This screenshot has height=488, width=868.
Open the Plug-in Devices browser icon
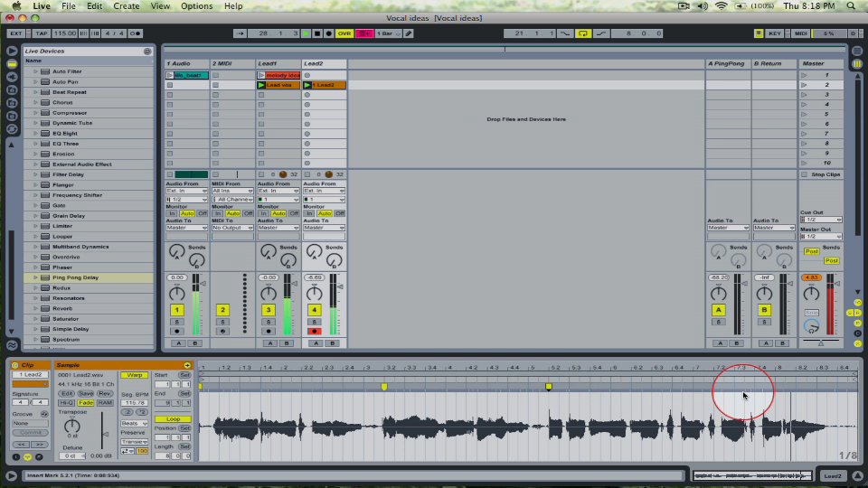click(x=12, y=77)
